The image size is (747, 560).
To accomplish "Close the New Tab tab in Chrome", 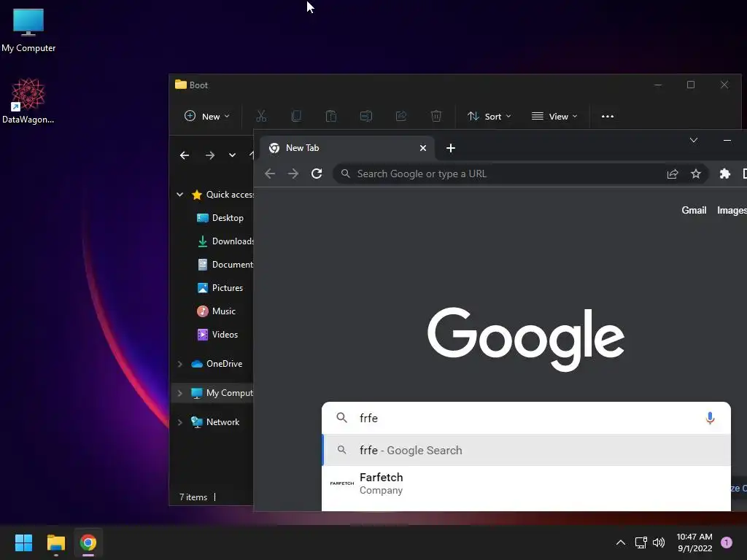I will [422, 148].
